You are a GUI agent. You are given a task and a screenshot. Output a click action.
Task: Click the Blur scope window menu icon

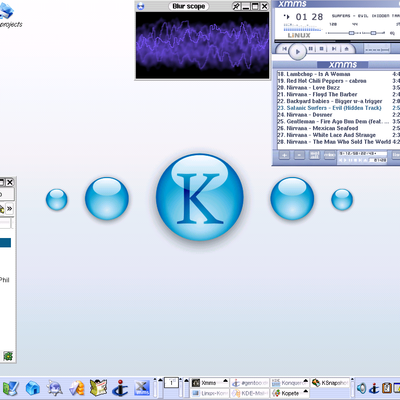tap(141, 6)
